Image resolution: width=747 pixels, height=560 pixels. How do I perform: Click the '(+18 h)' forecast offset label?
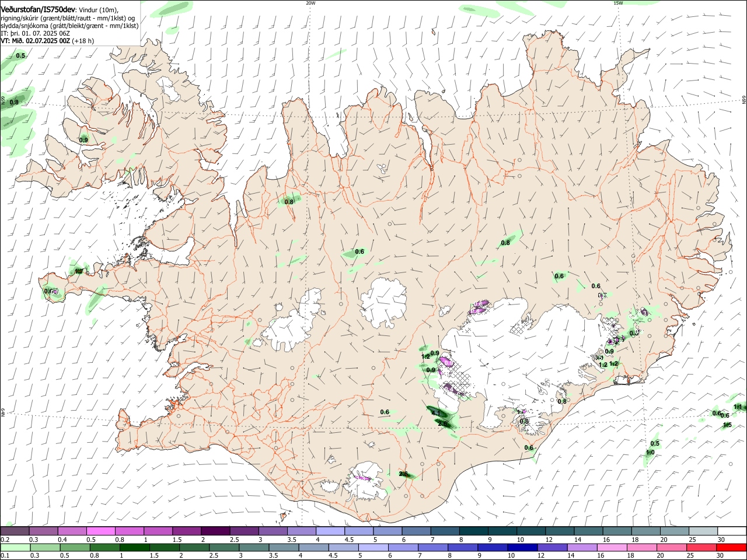(x=83, y=41)
